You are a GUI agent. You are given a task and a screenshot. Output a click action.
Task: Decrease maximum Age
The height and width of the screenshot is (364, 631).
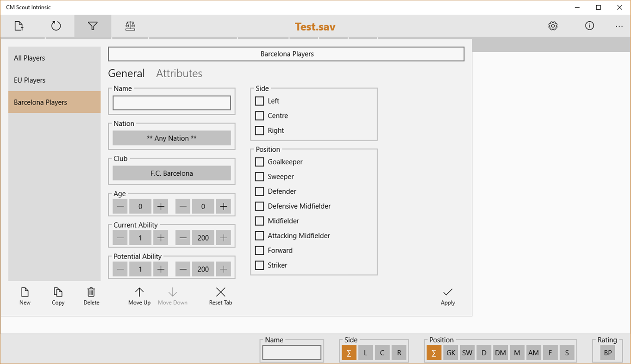pos(183,206)
